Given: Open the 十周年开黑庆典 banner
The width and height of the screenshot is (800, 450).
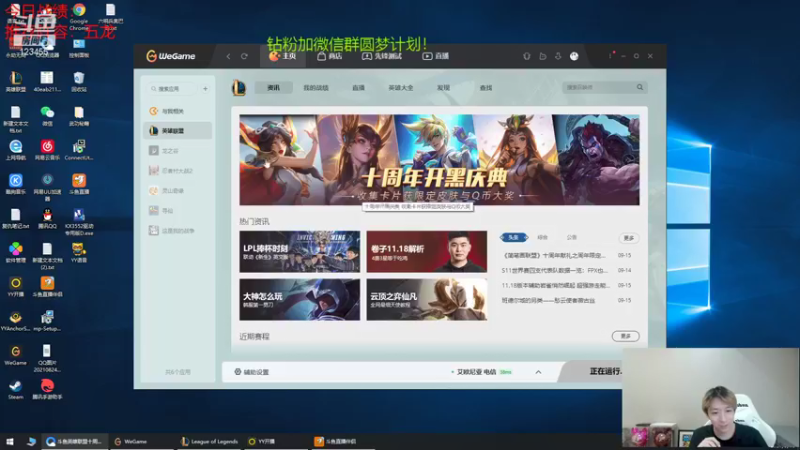Looking at the screenshot, I should coord(439,160).
